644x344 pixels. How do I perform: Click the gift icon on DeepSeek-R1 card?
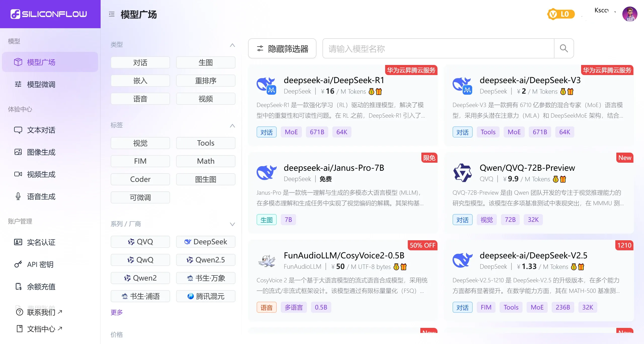coord(379,91)
